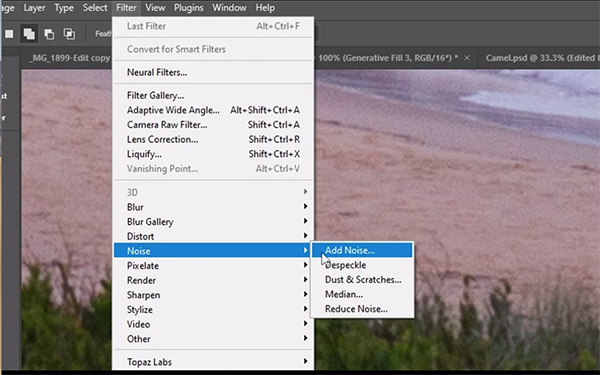The image size is (600, 375).
Task: Select the Add to Selection icon
Action: (x=29, y=34)
